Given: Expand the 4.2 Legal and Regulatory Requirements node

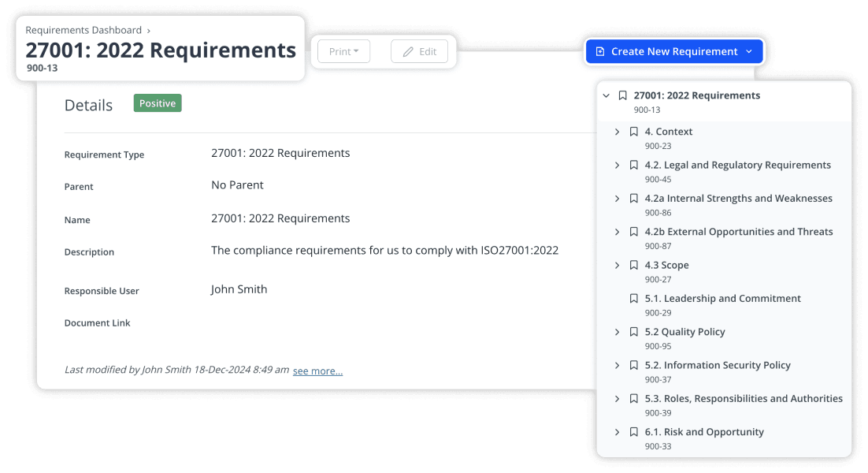Looking at the screenshot, I should click(x=618, y=165).
